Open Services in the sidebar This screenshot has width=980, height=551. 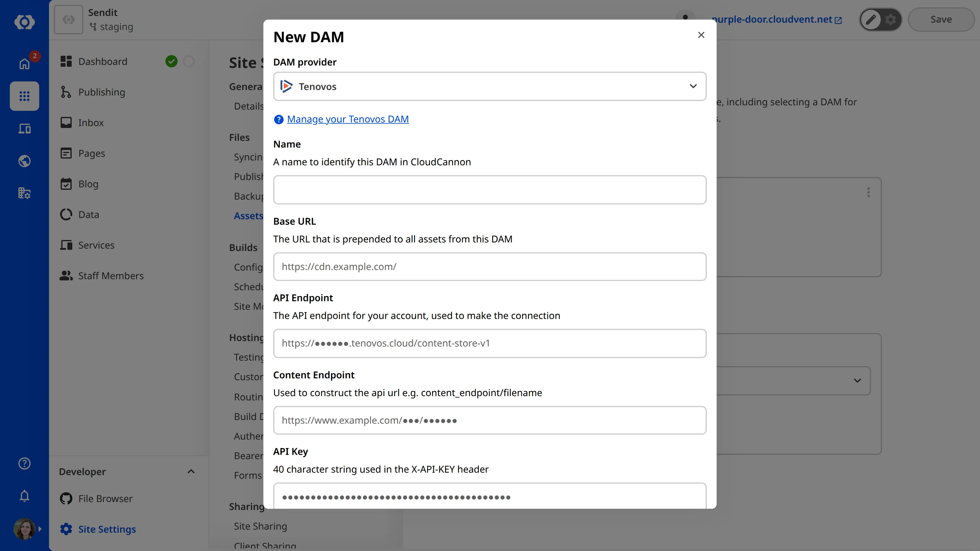coord(96,245)
